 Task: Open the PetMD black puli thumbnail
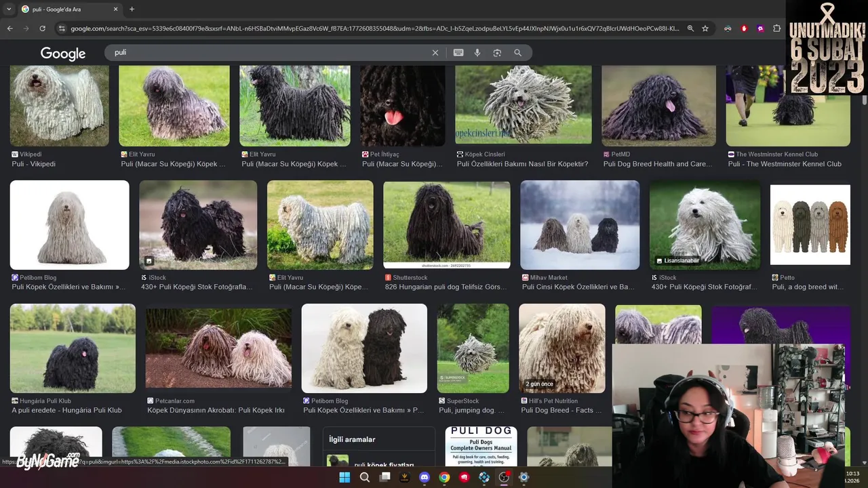(x=658, y=106)
